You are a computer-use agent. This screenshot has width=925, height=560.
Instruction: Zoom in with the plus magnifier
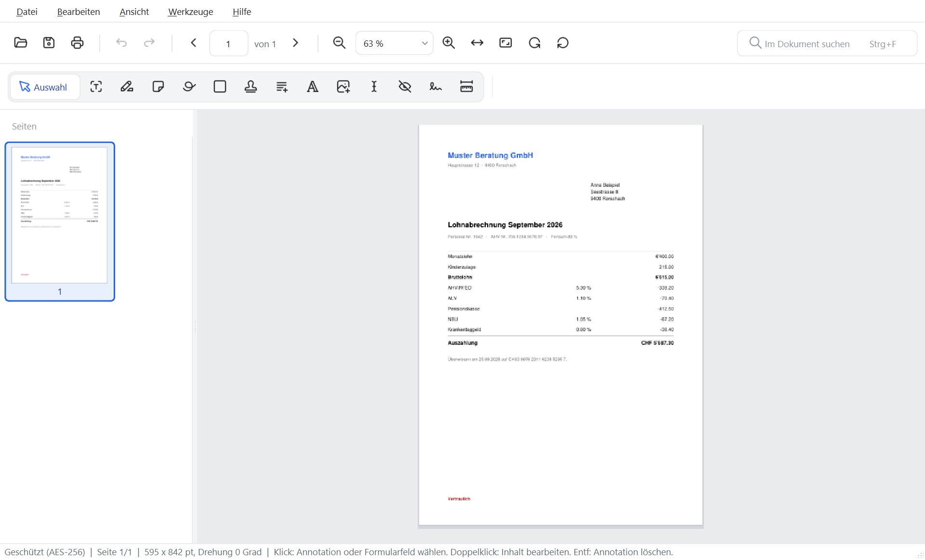point(449,43)
